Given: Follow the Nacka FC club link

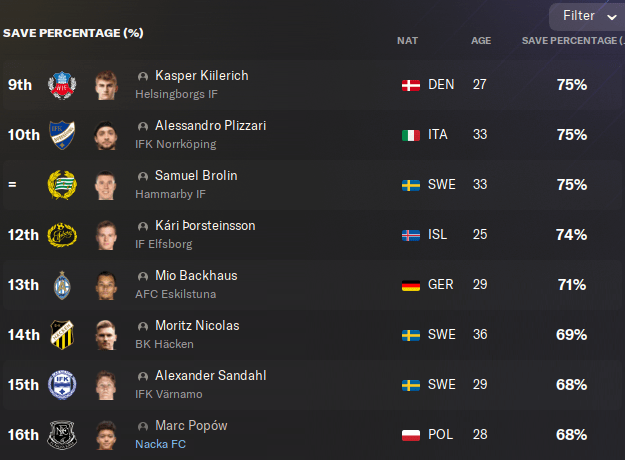Looking at the screenshot, I should [160, 444].
